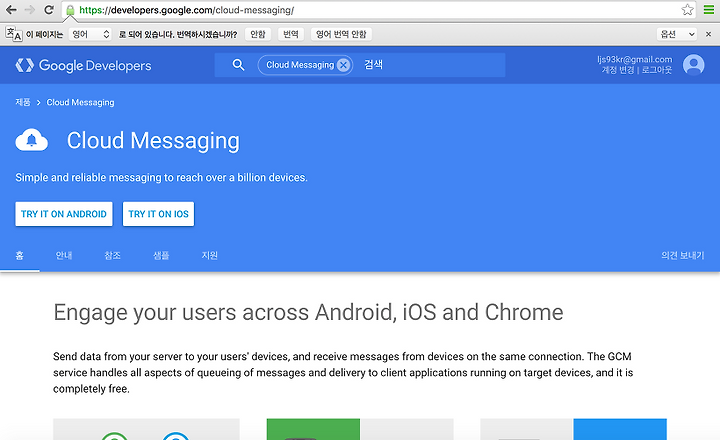This screenshot has width=720, height=440.
Task: Click the green padlock security icon
Action: [x=70, y=10]
